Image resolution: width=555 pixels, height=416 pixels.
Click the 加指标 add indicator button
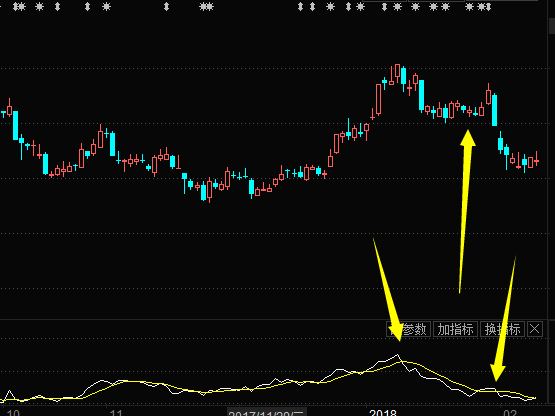[456, 329]
